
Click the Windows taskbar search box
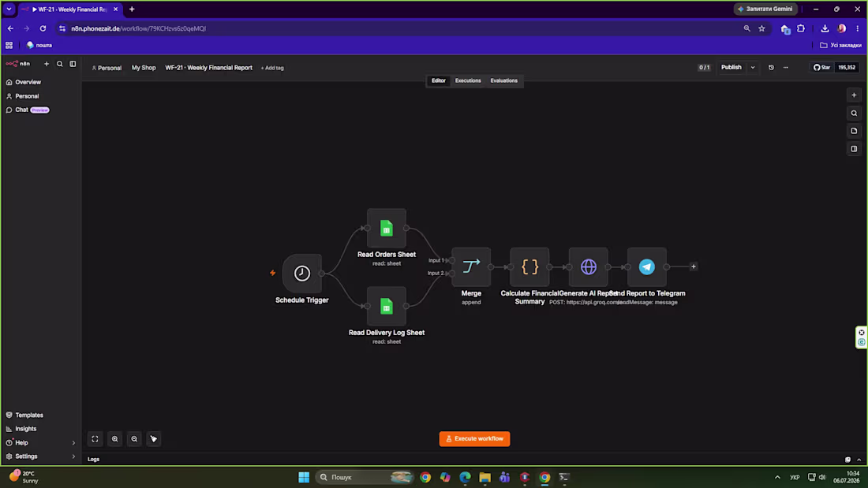pyautogui.click(x=365, y=477)
